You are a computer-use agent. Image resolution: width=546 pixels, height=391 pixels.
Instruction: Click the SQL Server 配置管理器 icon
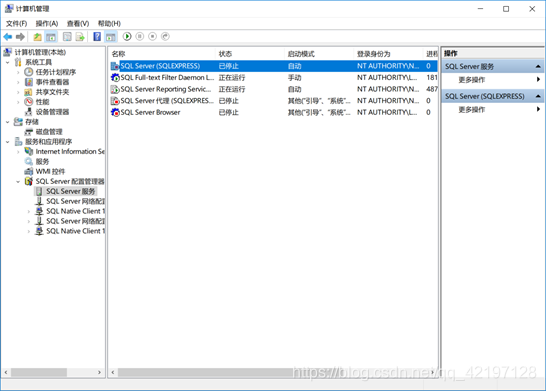[x=29, y=181]
